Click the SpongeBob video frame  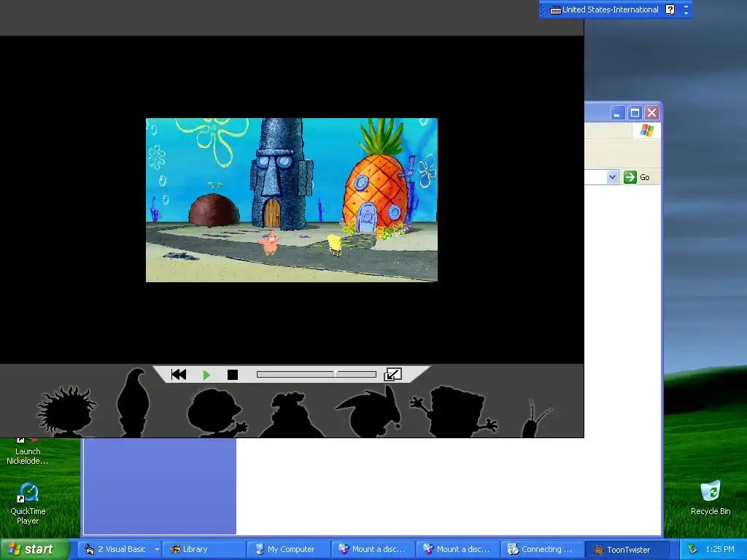click(x=292, y=200)
